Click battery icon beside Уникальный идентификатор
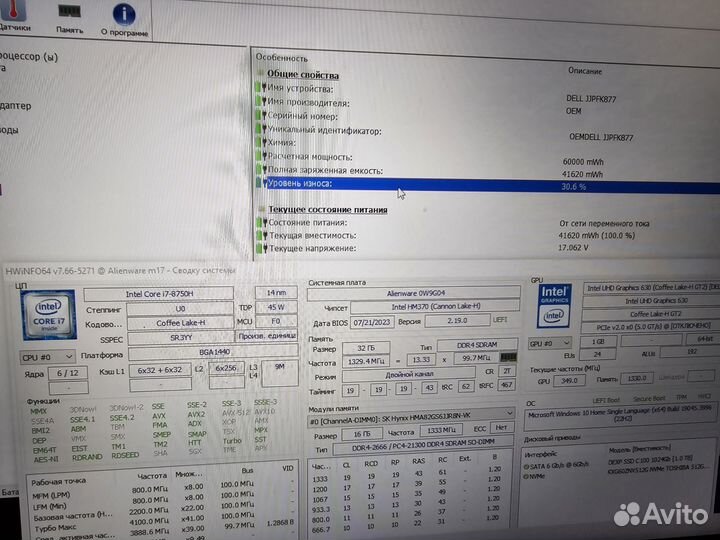This screenshot has height=540, width=720. (x=261, y=129)
